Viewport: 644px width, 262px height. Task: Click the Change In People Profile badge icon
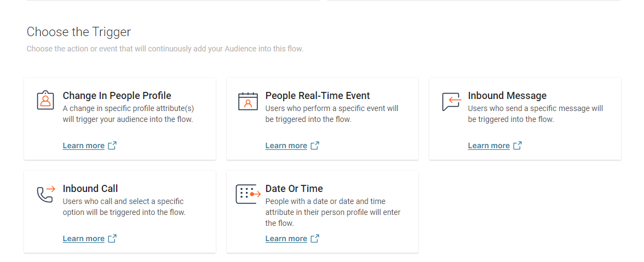pos(45,101)
